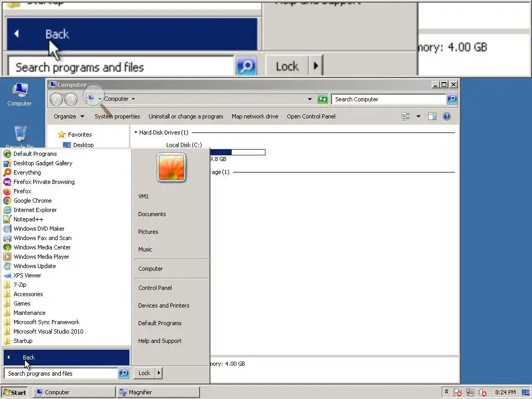Expand the 7-Zip folder
This screenshot has height=399, width=532.
pyautogui.click(x=66, y=285)
